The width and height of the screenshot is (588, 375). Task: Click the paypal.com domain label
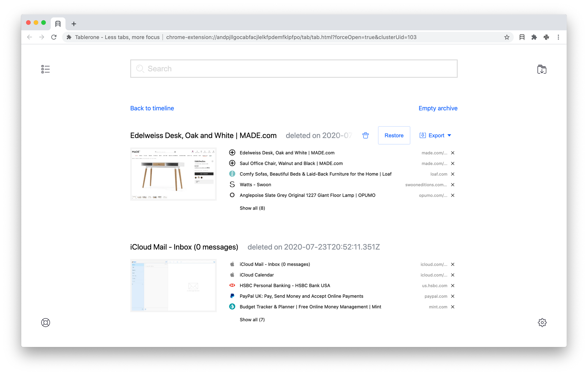click(x=436, y=296)
